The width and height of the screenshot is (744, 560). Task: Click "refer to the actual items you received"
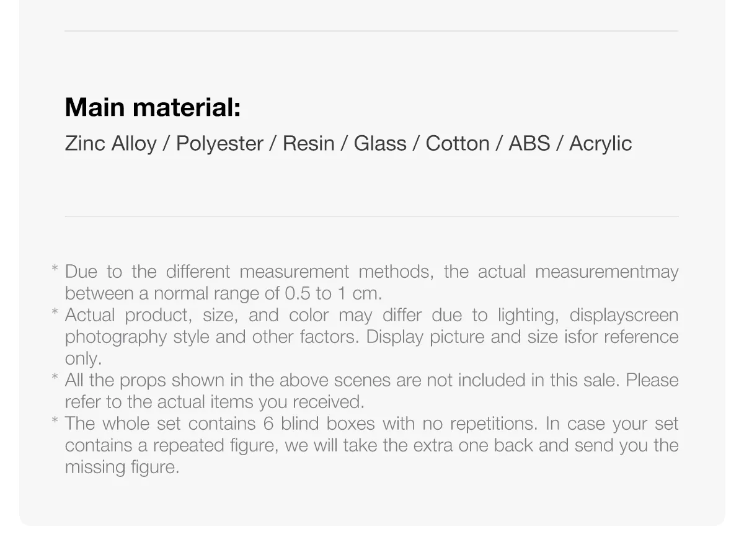[215, 402]
